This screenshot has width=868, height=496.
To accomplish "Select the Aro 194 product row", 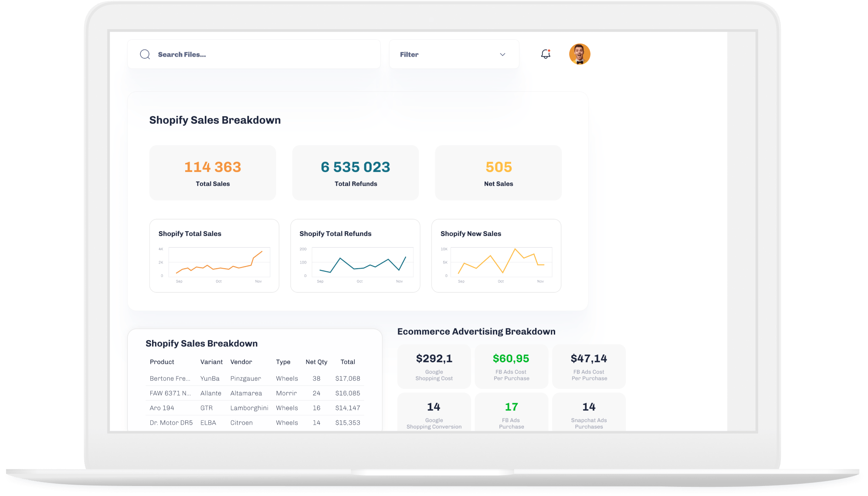I will [255, 408].
